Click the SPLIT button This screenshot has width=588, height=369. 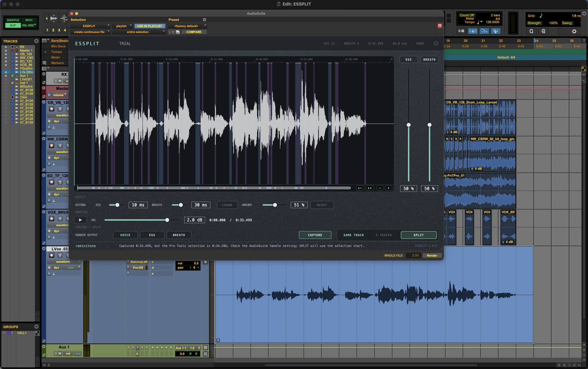[x=419, y=235]
